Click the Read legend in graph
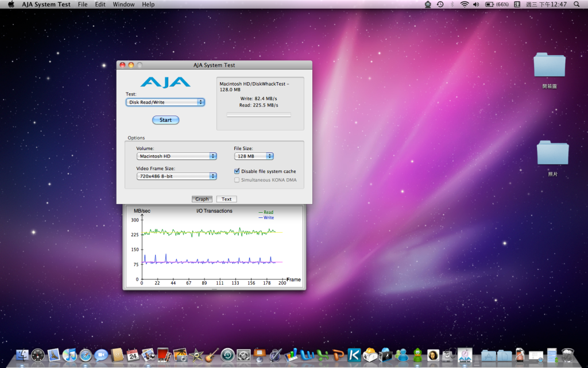This screenshot has height=368, width=588. coord(266,212)
